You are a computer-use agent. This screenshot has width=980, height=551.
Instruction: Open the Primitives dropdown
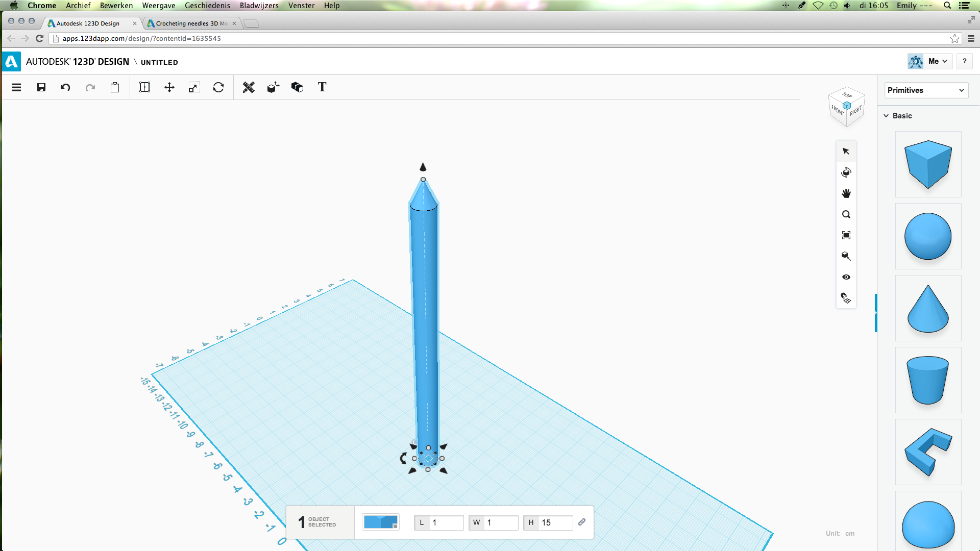click(926, 90)
